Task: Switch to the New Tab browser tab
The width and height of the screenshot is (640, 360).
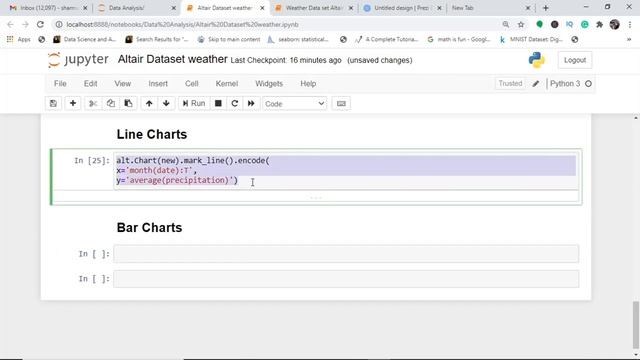Action: [x=490, y=8]
